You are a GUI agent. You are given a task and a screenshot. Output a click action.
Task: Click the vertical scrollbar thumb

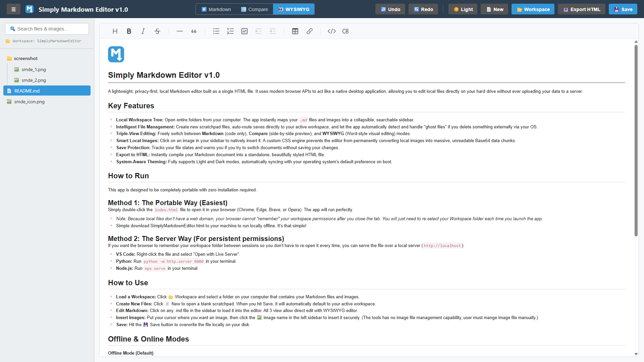click(x=636, y=140)
